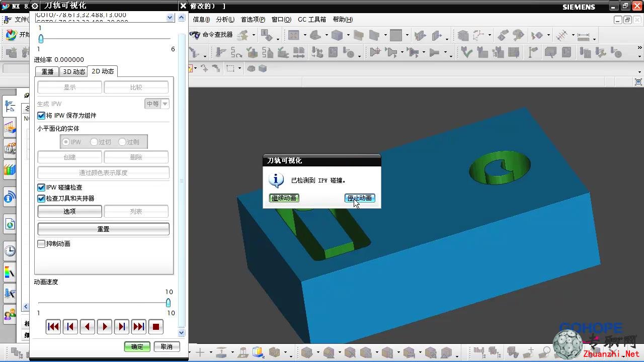Click 继续动画 in the collision dialog
The image size is (644, 362).
[284, 198]
